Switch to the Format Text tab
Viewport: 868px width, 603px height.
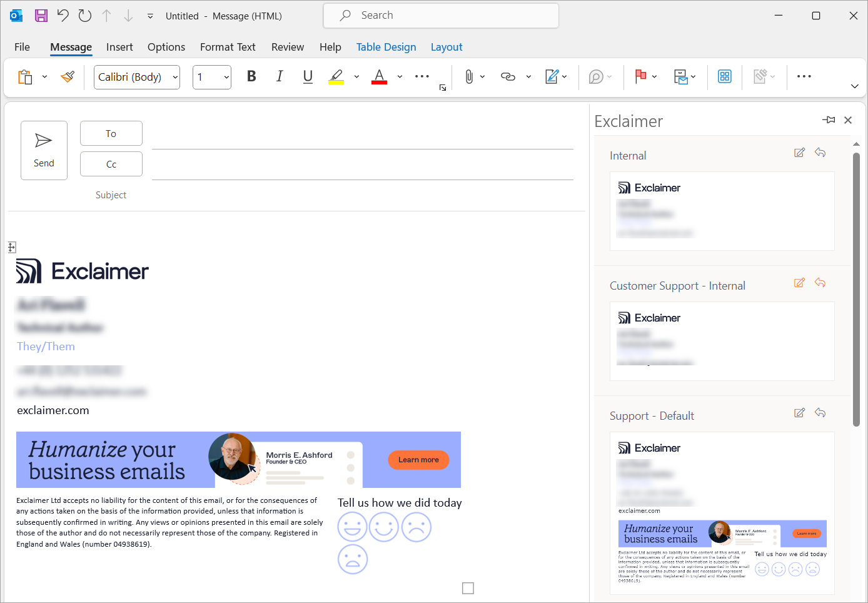pos(228,47)
